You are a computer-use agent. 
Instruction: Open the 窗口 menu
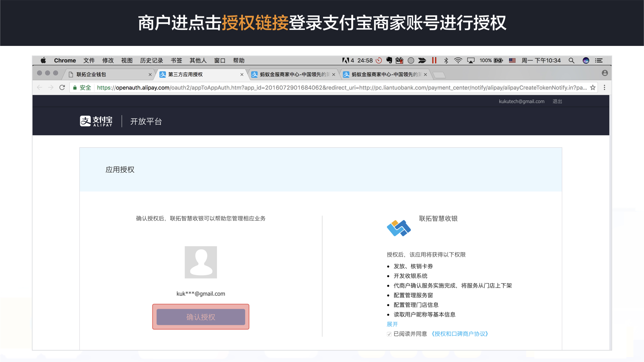click(220, 60)
